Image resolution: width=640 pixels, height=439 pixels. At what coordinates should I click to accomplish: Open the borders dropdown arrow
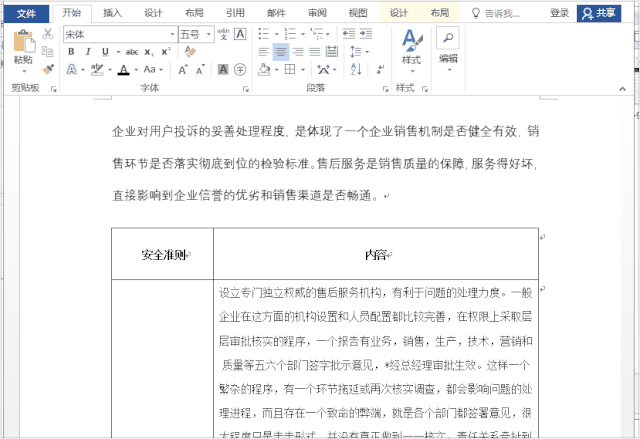click(303, 70)
